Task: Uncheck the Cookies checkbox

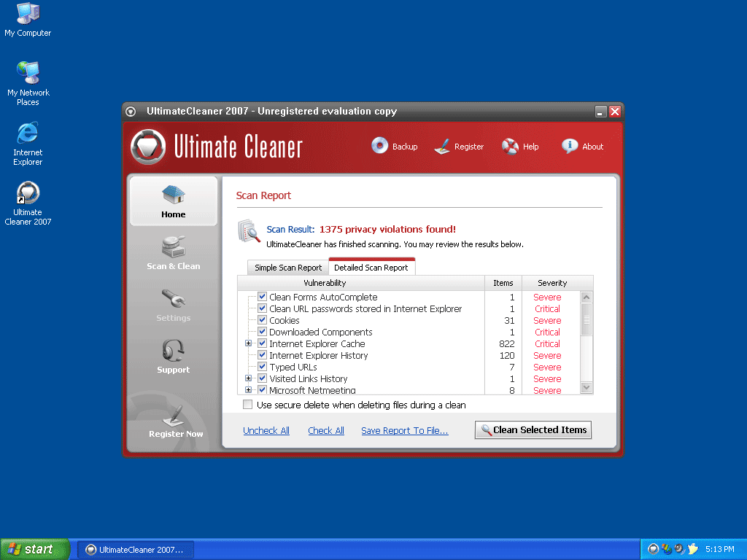Action: [x=263, y=320]
